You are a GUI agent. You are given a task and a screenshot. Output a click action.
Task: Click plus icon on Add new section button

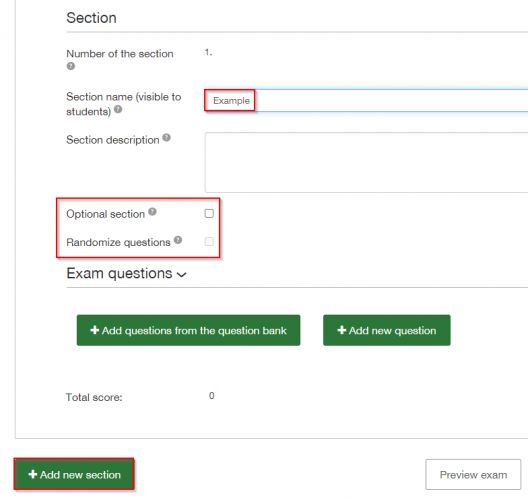33,474
